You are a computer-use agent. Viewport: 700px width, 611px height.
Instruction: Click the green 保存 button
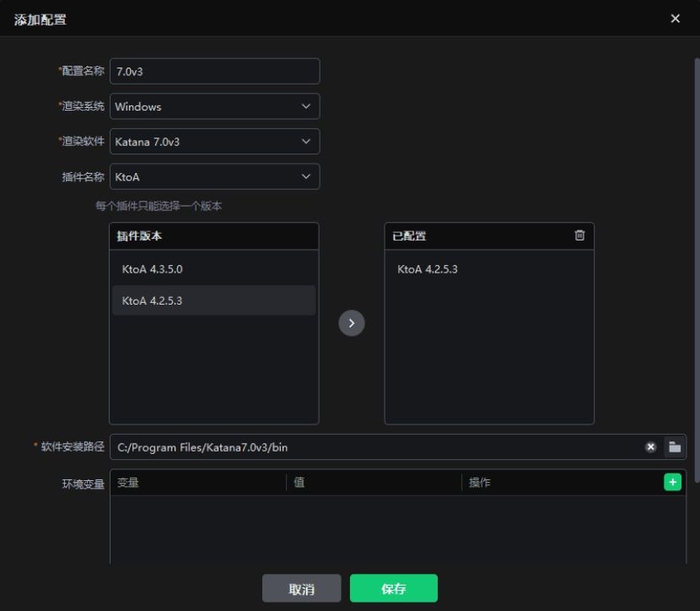pyautogui.click(x=393, y=589)
